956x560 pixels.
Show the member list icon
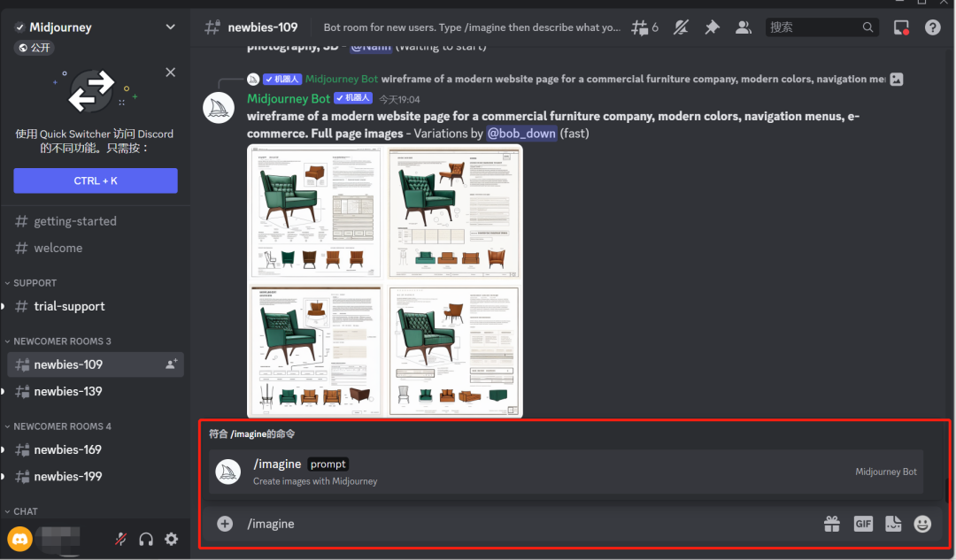coord(744,27)
